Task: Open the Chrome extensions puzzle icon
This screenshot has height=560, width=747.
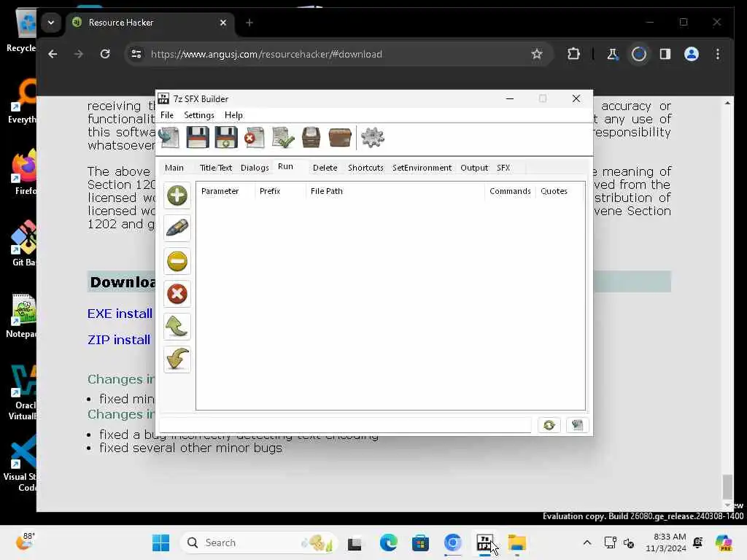Action: pyautogui.click(x=573, y=54)
